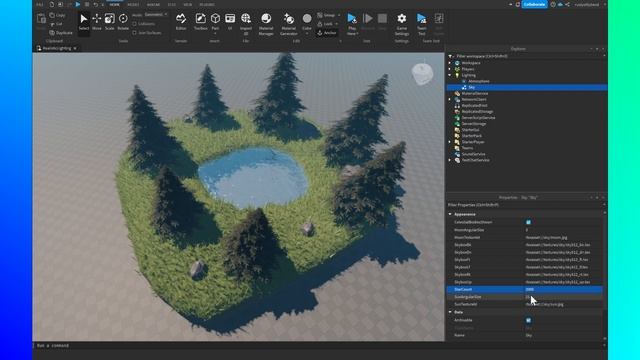Click the undo icon in title bar
Image resolution: width=640 pixels, height=360 pixels.
click(96, 4)
